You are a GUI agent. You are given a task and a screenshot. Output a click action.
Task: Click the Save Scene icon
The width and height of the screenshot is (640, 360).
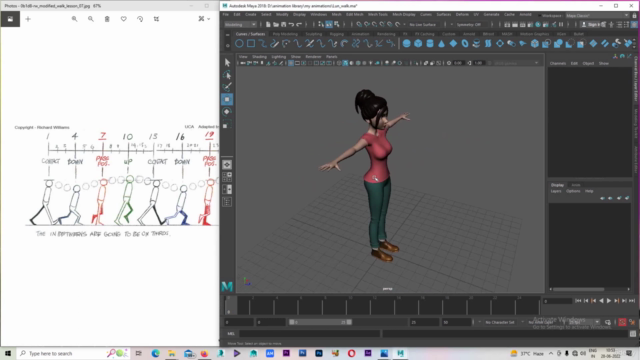click(283, 24)
